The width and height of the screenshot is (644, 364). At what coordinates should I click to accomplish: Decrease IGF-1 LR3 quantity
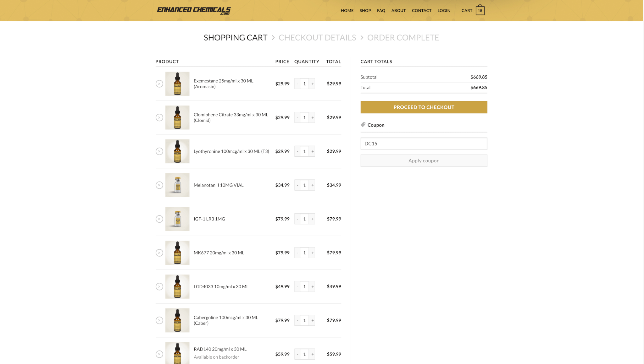[x=297, y=219]
